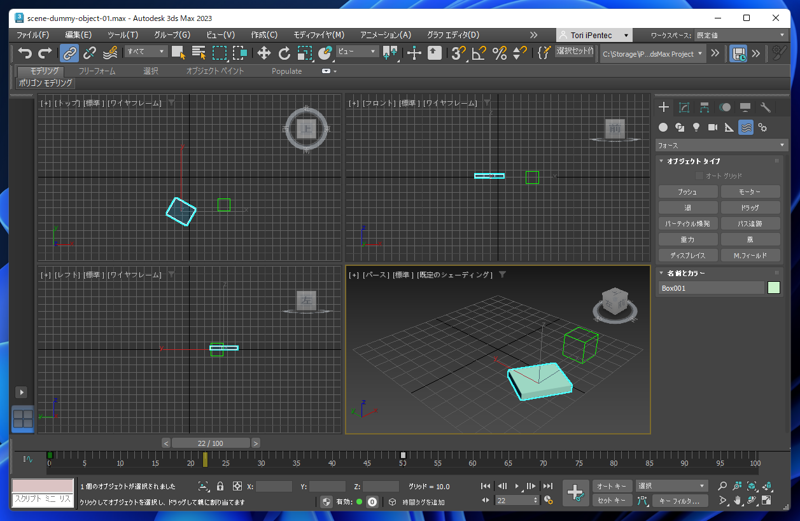Click the プッシュ object type button
800x521 pixels.
687,191
